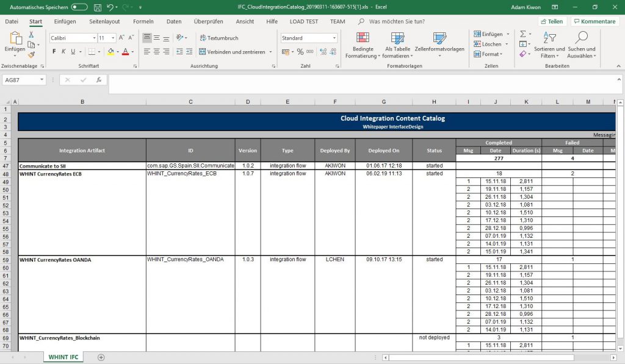Open the Calibri font name dropdown

tap(95, 38)
